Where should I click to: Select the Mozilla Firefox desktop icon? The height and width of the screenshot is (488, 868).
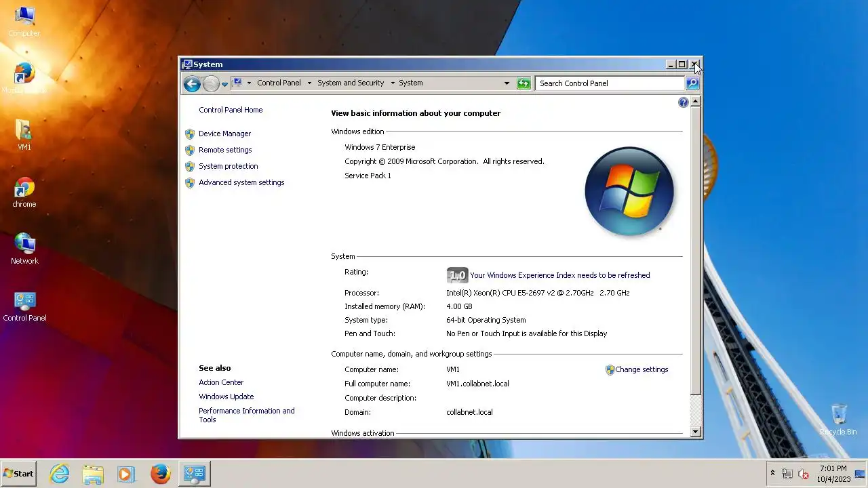(24, 79)
